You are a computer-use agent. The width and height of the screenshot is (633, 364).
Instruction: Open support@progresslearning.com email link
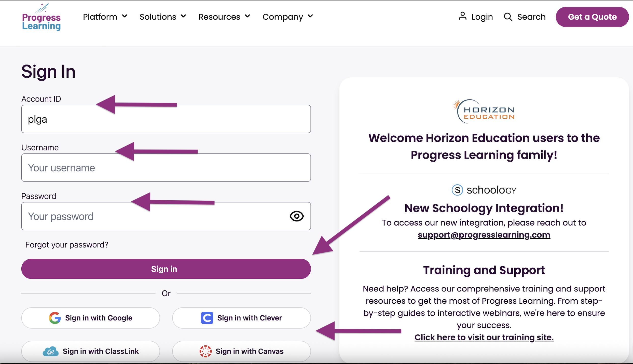pos(484,235)
